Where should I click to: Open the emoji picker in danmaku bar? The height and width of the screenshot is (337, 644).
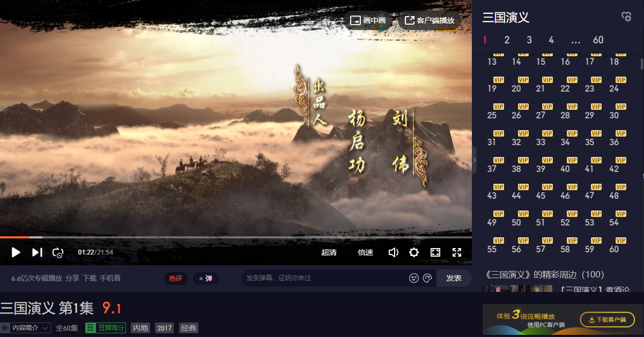[x=413, y=278]
